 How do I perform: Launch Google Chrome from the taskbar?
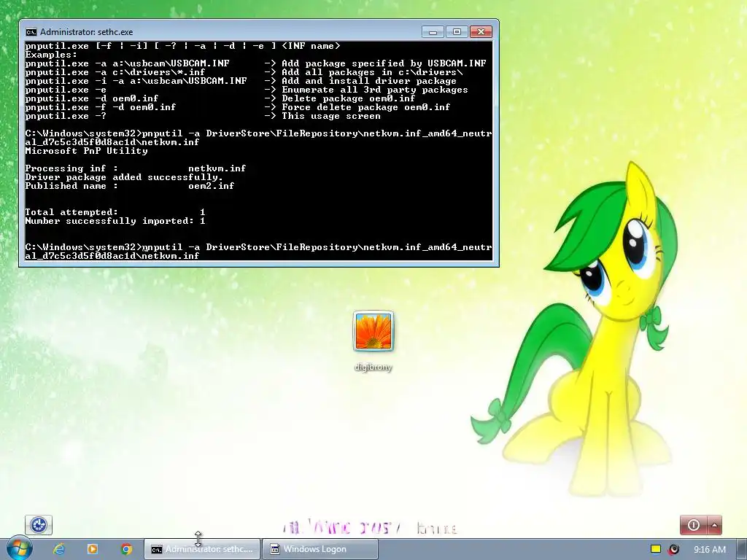[126, 549]
